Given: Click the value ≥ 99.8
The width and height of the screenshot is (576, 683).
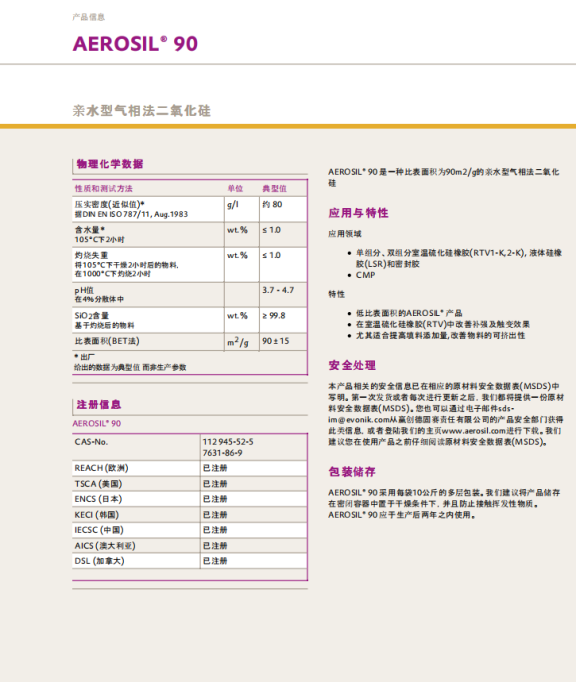Looking at the screenshot, I should click(x=274, y=316).
